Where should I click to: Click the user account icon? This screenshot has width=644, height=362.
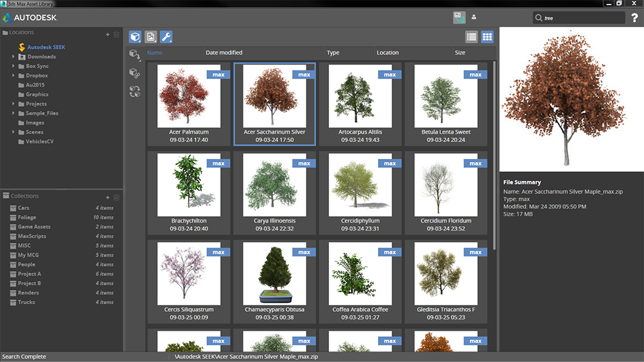(474, 18)
